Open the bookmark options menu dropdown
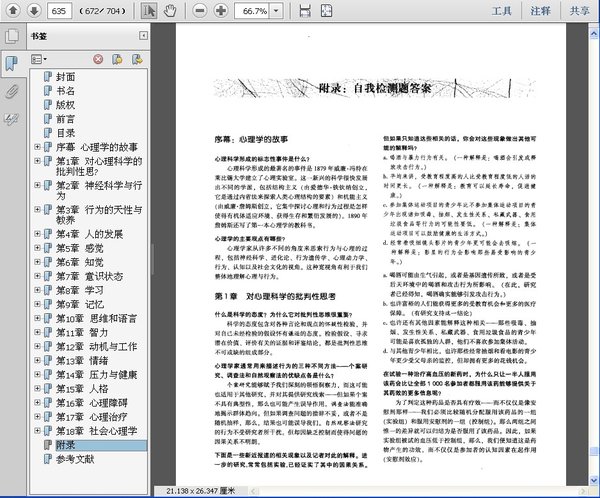 pyautogui.click(x=39, y=59)
